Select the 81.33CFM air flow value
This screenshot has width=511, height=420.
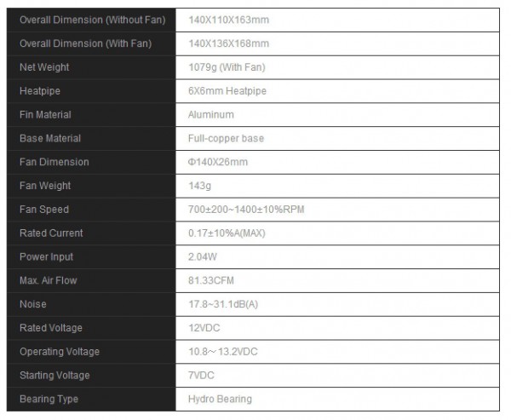[211, 280]
